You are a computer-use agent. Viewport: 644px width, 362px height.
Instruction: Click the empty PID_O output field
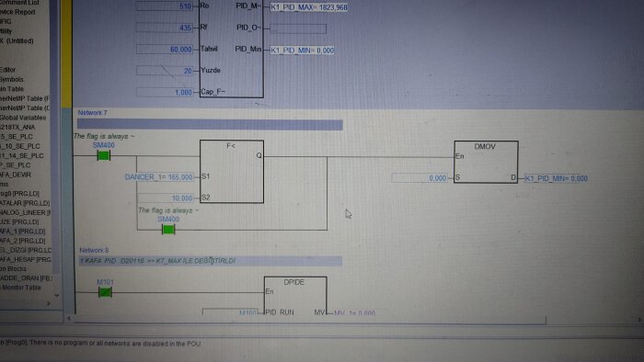pos(298,28)
